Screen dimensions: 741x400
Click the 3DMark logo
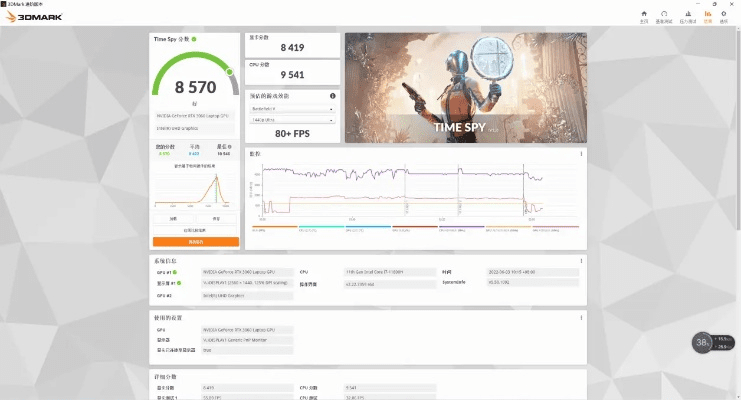[x=30, y=17]
